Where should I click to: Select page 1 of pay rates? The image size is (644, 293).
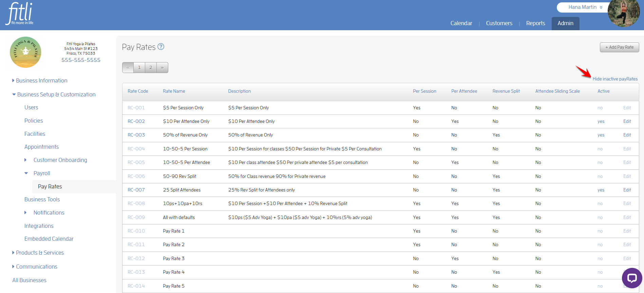(x=139, y=68)
